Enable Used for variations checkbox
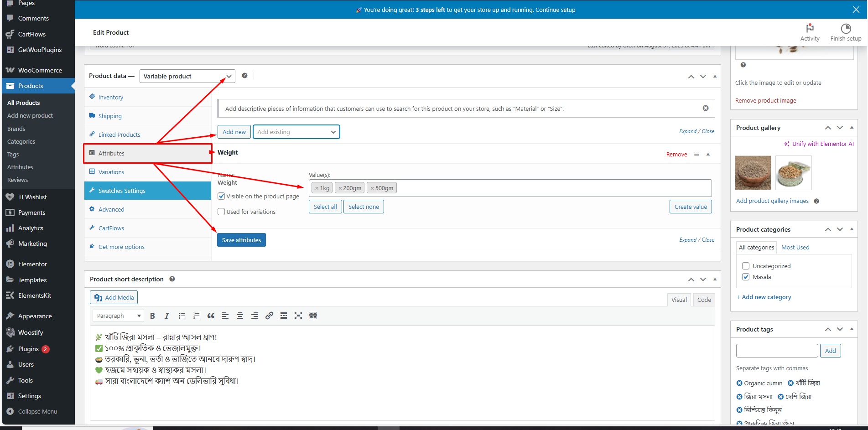The height and width of the screenshot is (430, 868). coord(222,212)
